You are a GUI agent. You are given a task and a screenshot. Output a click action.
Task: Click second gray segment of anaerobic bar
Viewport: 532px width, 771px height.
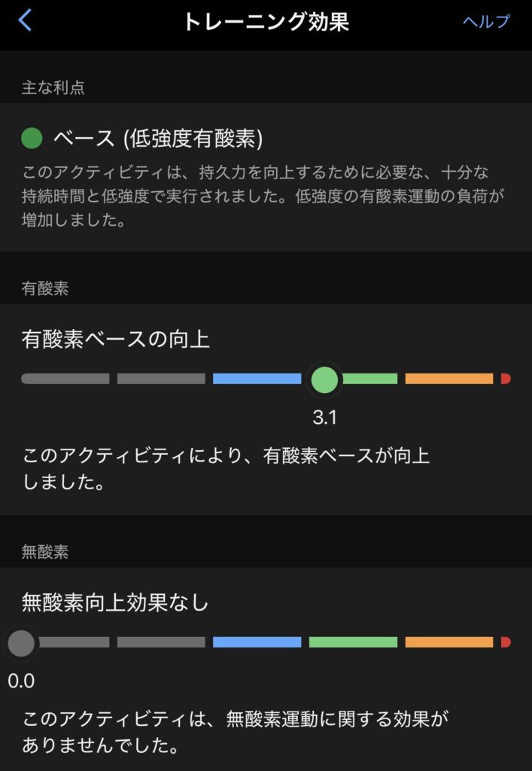161,642
